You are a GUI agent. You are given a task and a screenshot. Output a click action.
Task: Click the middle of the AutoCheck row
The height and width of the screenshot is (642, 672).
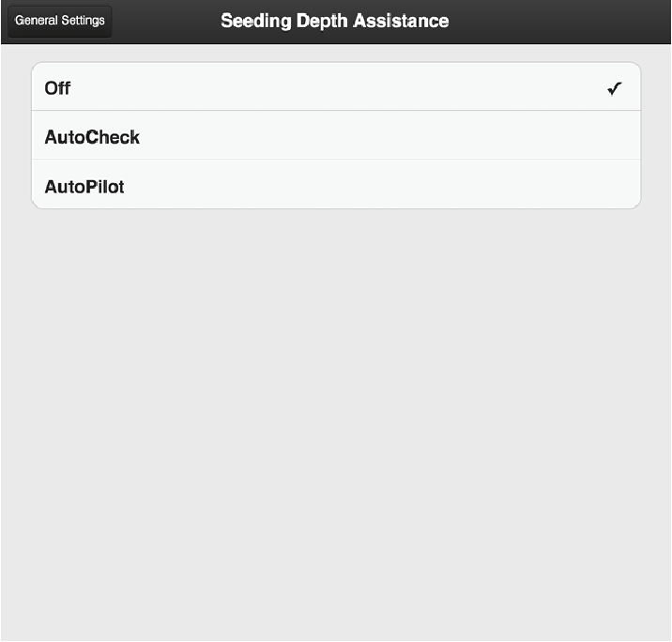(x=336, y=137)
